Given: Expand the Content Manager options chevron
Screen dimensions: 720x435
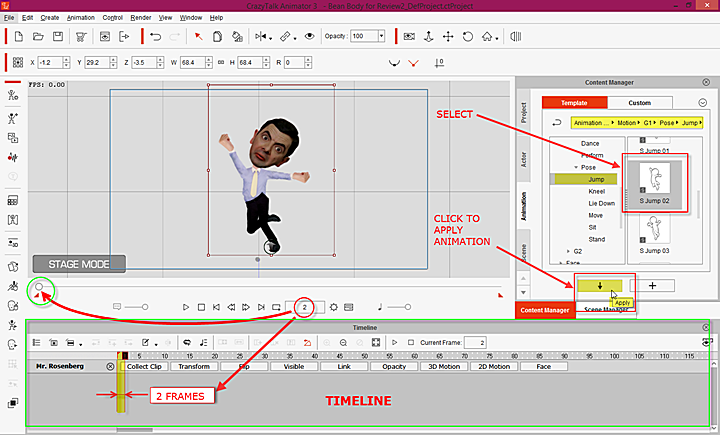Looking at the screenshot, I should pos(703,103).
